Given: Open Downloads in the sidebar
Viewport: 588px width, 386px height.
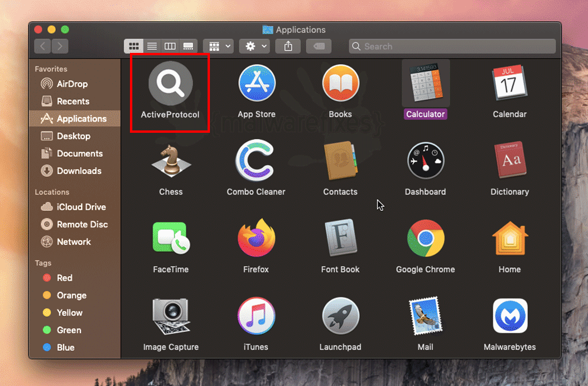Looking at the screenshot, I should point(75,171).
